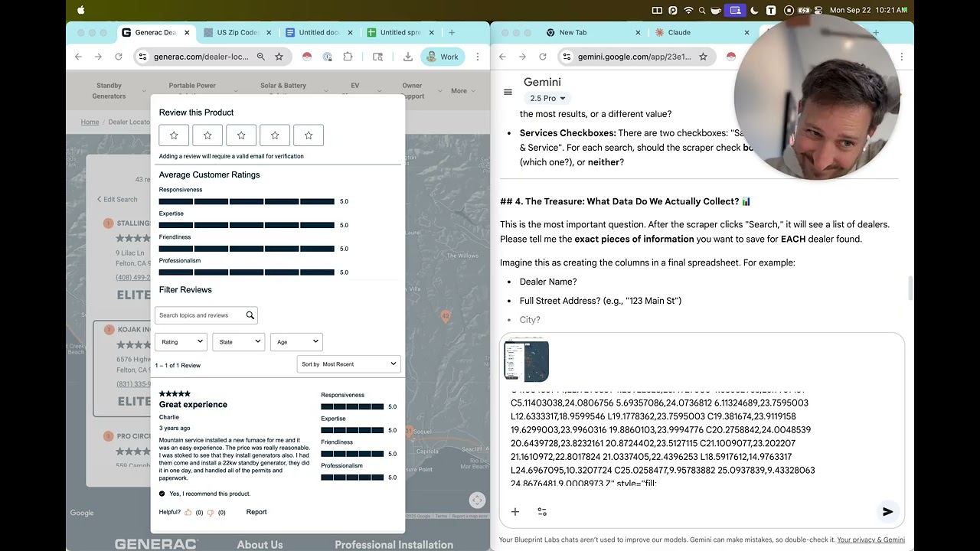Click the map recenter location button
The image size is (980, 551).
pos(477,500)
